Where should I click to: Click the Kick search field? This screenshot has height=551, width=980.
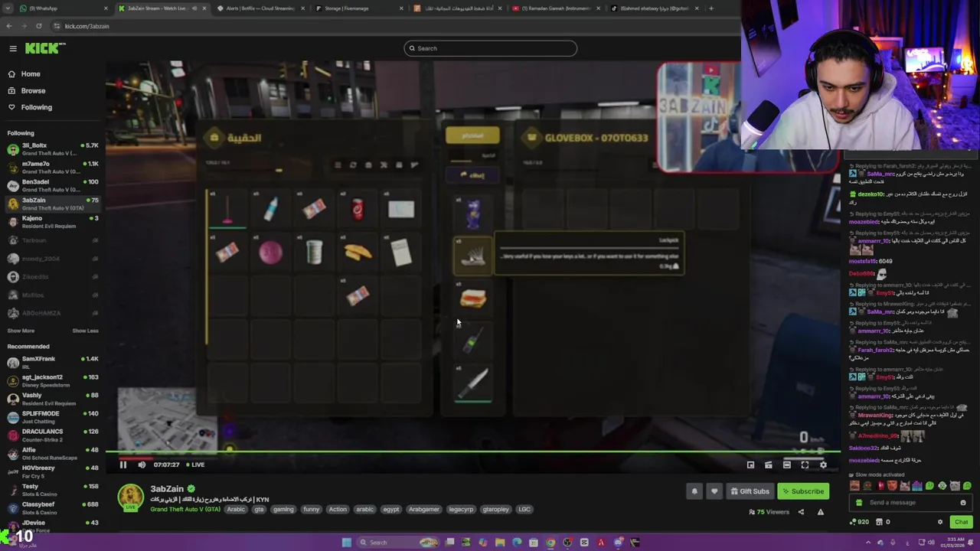click(490, 48)
